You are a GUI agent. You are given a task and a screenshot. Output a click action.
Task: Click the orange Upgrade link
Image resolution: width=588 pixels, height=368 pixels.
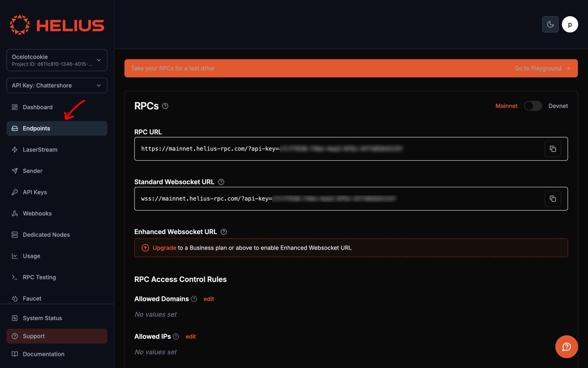click(x=164, y=248)
